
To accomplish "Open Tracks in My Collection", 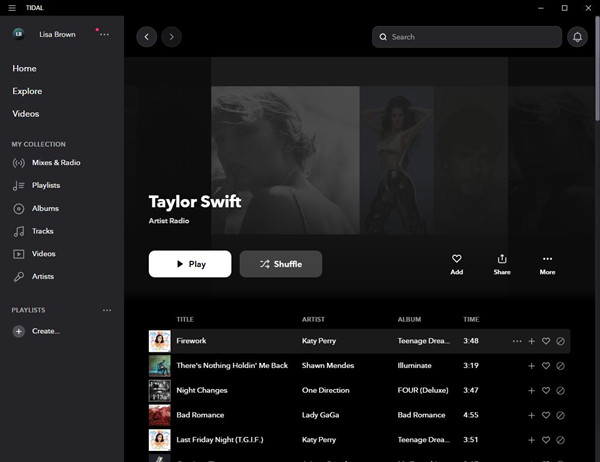I will [42, 231].
